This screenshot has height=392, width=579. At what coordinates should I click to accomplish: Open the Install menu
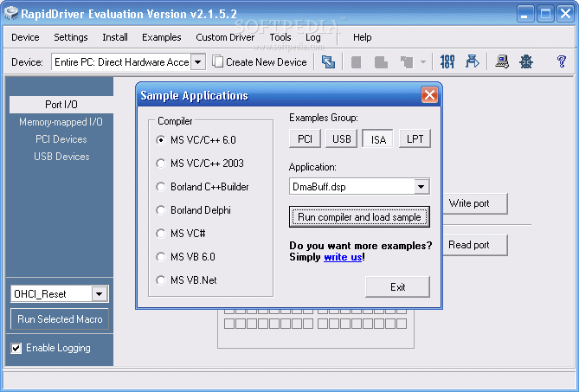(x=115, y=37)
